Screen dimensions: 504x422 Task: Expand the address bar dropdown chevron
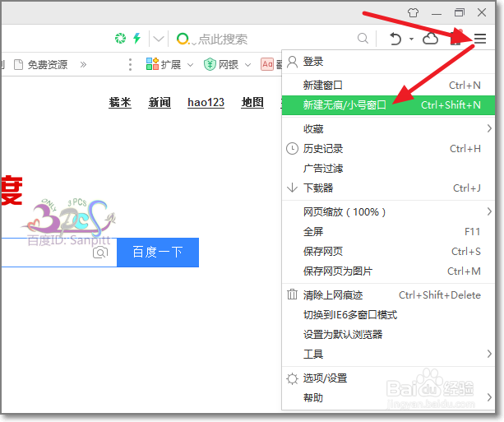(159, 39)
